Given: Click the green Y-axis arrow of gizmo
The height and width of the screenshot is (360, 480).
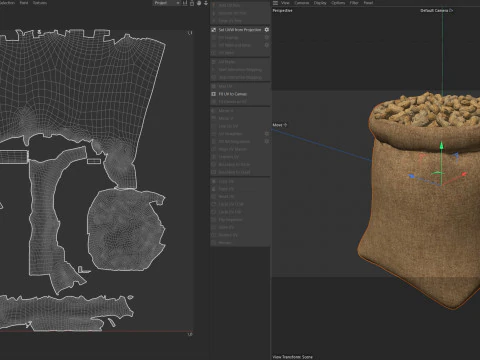Looking at the screenshot, I should coord(441,146).
